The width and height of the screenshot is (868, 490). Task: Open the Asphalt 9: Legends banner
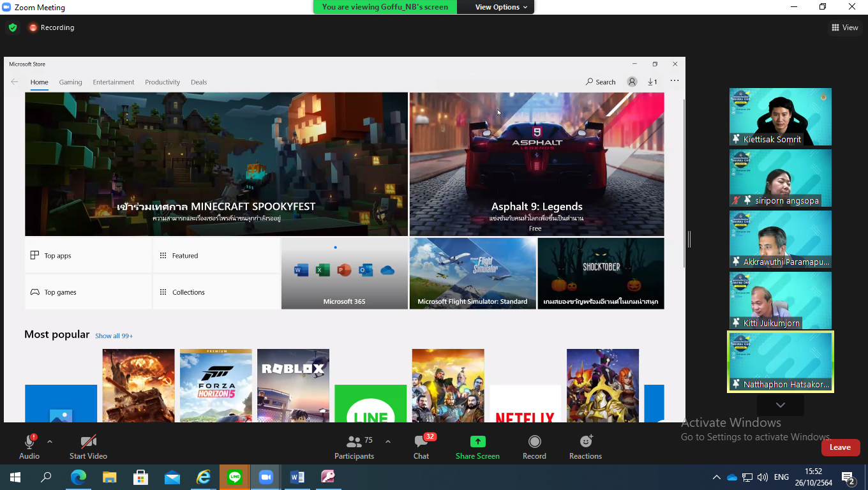point(537,164)
